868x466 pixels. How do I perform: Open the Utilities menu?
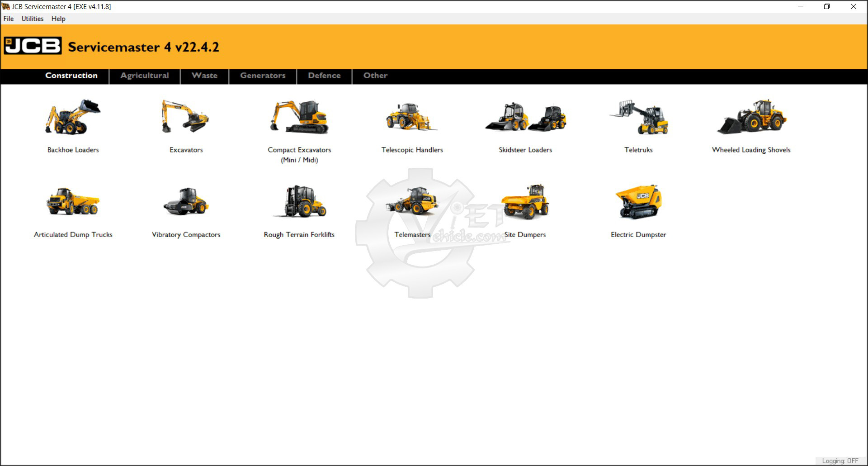pyautogui.click(x=33, y=19)
